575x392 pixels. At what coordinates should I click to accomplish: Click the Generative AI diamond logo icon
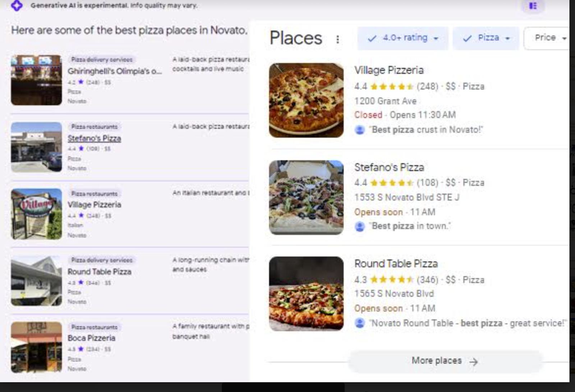[17, 5]
